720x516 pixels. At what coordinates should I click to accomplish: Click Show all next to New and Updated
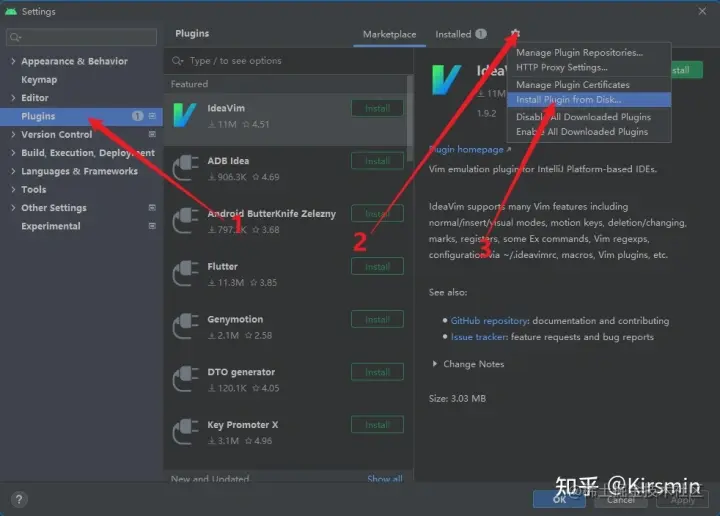pyautogui.click(x=385, y=478)
